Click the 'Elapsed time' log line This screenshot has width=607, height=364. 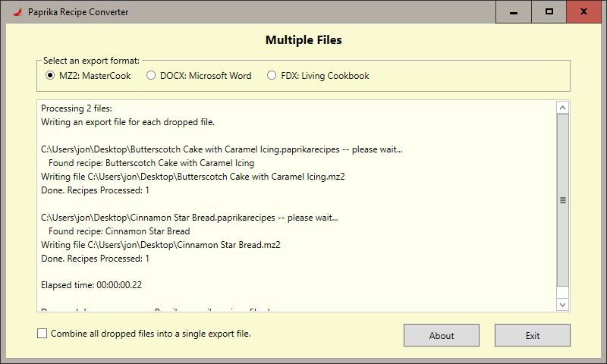point(92,286)
